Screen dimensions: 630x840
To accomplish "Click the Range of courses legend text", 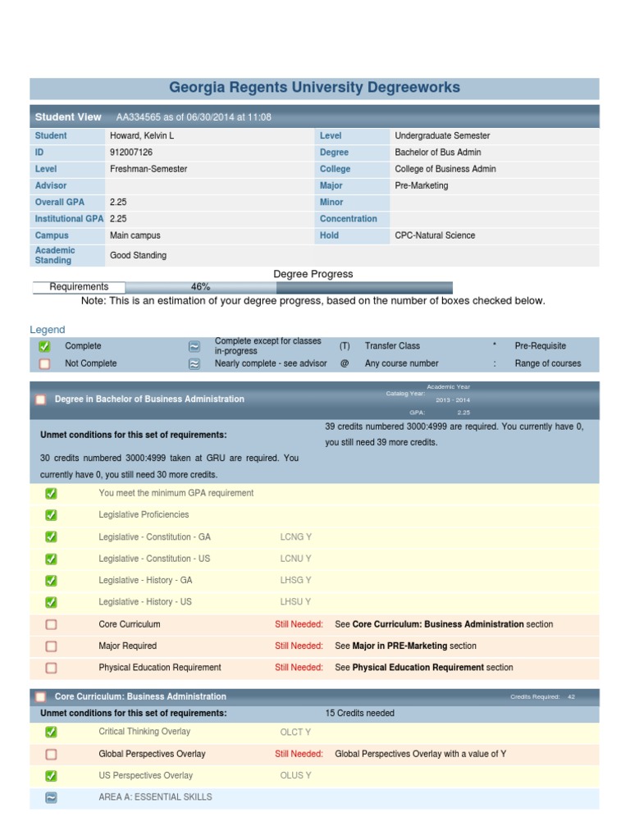I will point(547,363).
